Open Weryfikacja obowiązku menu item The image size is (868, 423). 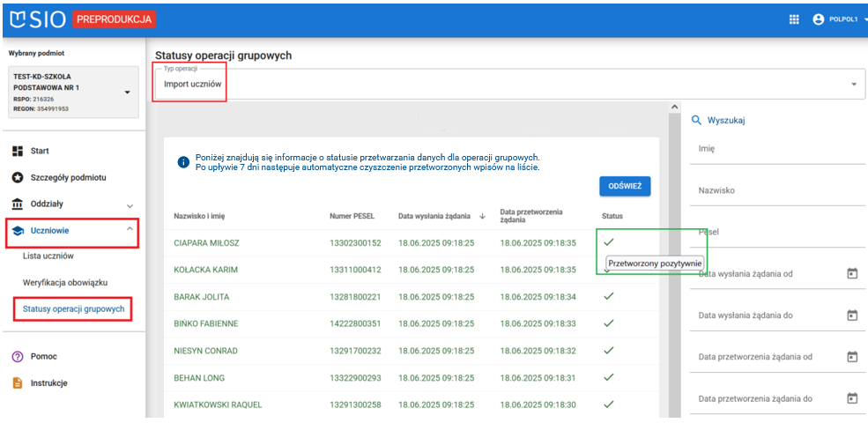tap(64, 283)
